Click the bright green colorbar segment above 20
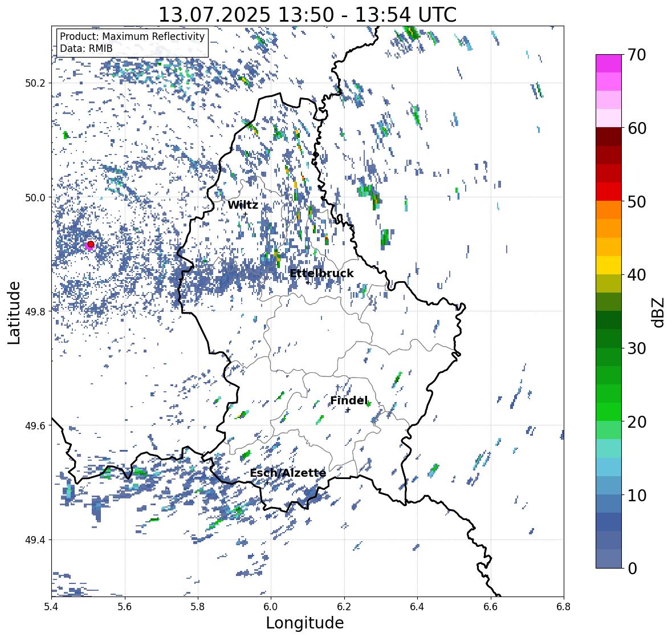The width and height of the screenshot is (672, 637). (x=609, y=412)
